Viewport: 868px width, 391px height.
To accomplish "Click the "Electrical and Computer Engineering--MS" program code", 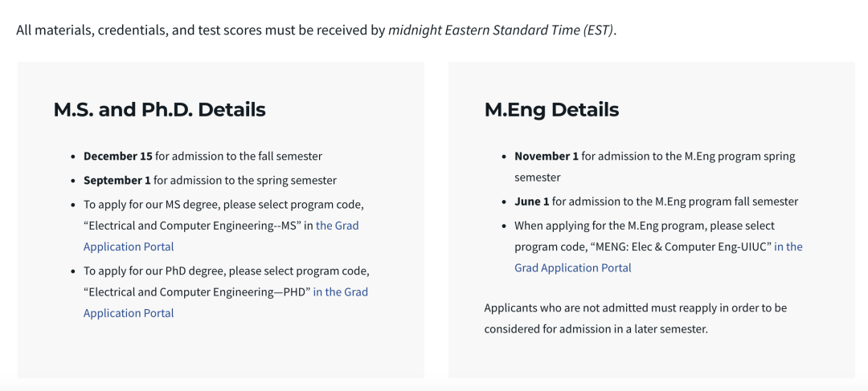I will point(193,226).
